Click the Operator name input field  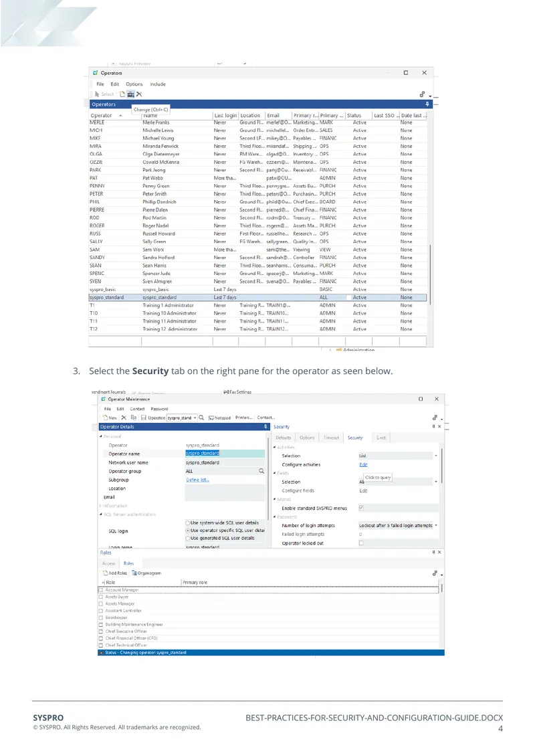225,454
